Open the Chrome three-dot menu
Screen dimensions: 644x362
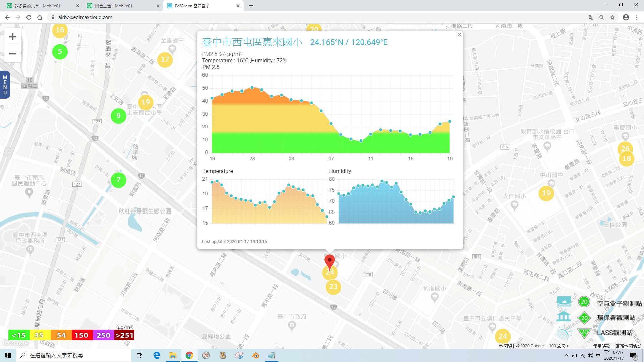tap(637, 17)
